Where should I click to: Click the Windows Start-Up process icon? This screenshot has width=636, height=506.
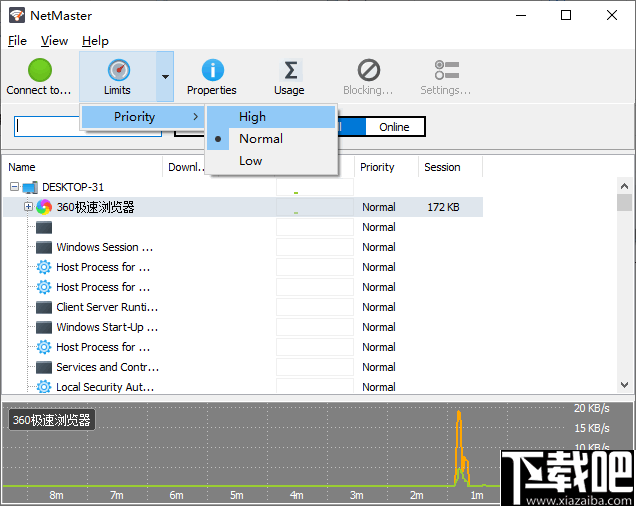[44, 327]
